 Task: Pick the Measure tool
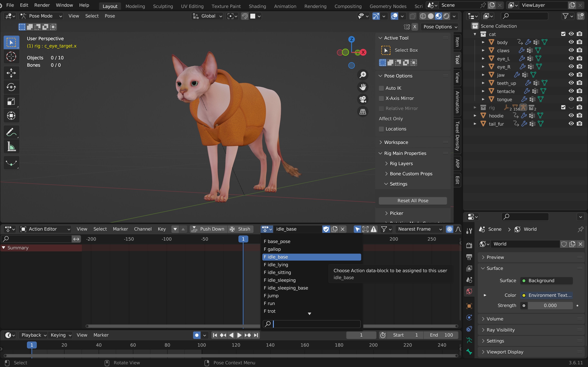[x=11, y=147]
